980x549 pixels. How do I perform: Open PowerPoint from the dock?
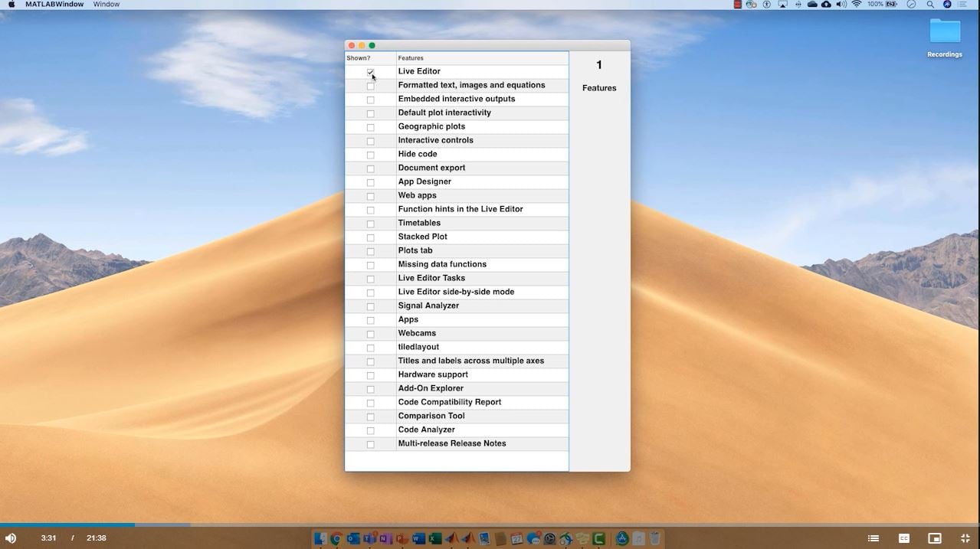[x=402, y=538]
